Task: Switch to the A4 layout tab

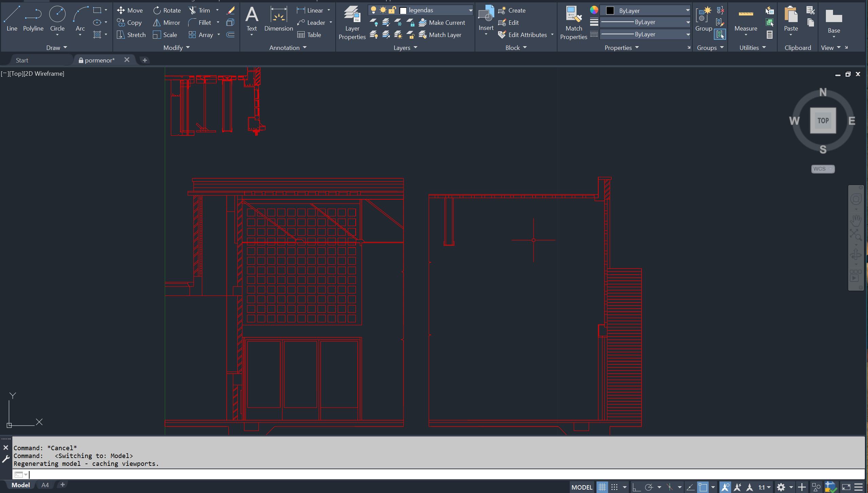Action: point(45,485)
